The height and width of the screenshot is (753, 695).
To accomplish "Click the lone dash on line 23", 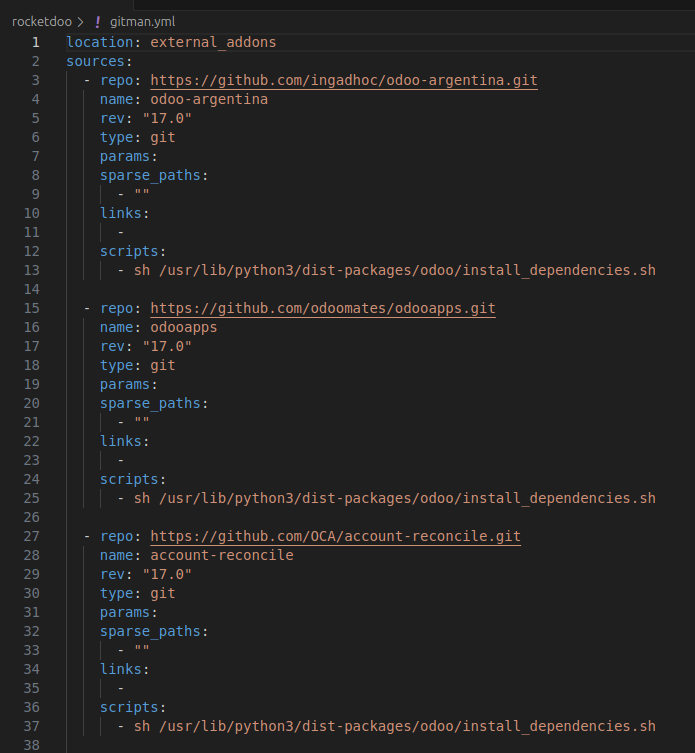I will pyautogui.click(x=121, y=461).
